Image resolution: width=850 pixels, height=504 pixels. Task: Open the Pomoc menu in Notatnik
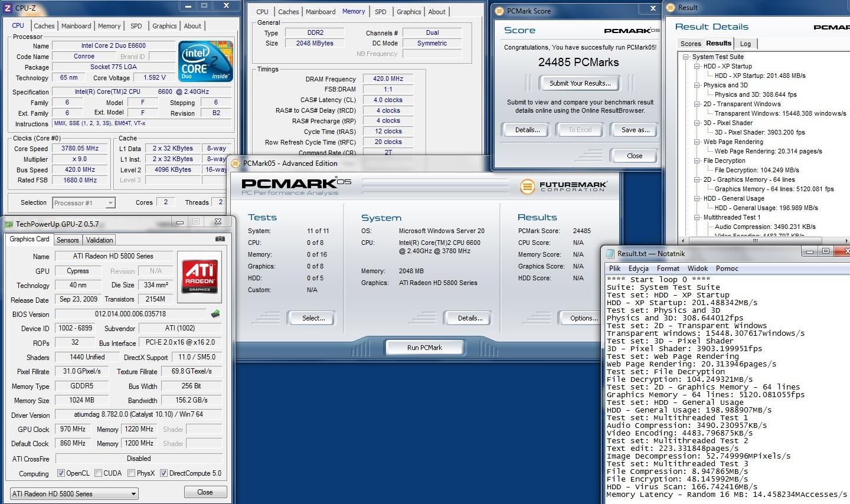(x=727, y=269)
